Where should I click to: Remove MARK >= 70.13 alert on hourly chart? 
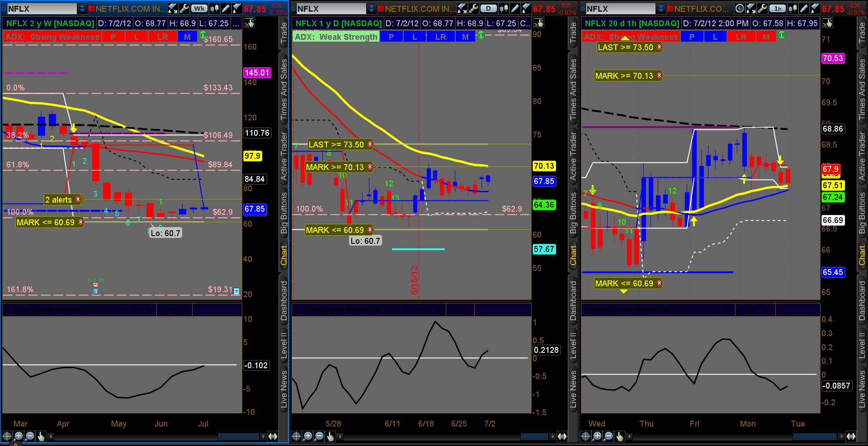coord(659,76)
